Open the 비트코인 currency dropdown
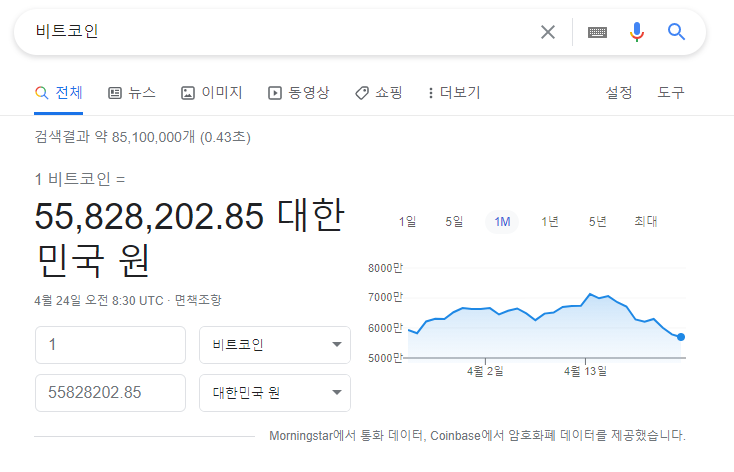The image size is (734, 472). click(x=275, y=345)
